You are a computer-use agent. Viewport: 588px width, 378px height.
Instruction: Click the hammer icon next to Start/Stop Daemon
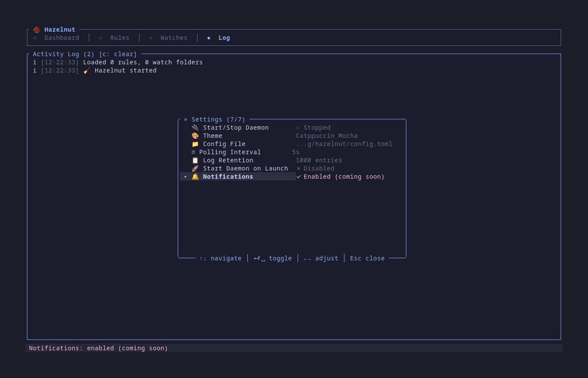click(195, 127)
